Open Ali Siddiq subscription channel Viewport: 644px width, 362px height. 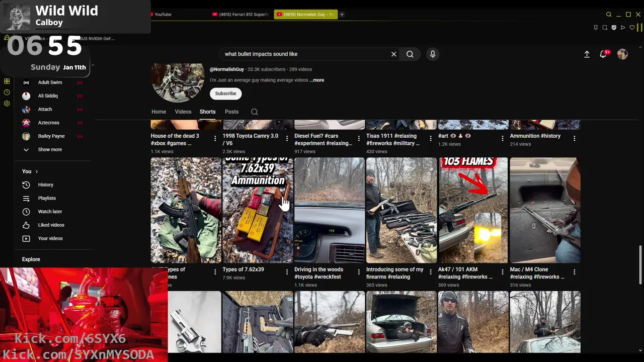[48, 96]
